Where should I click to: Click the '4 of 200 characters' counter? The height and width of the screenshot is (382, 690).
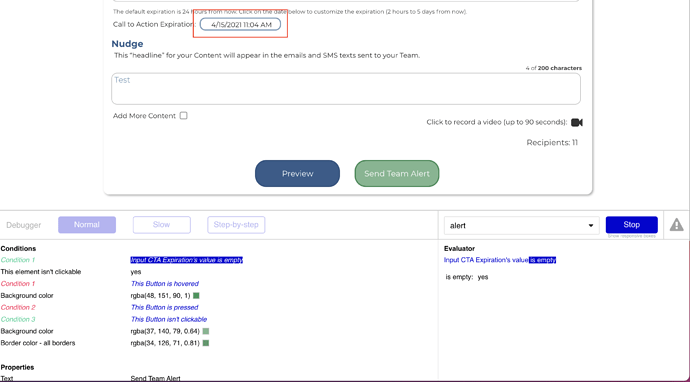pos(554,68)
